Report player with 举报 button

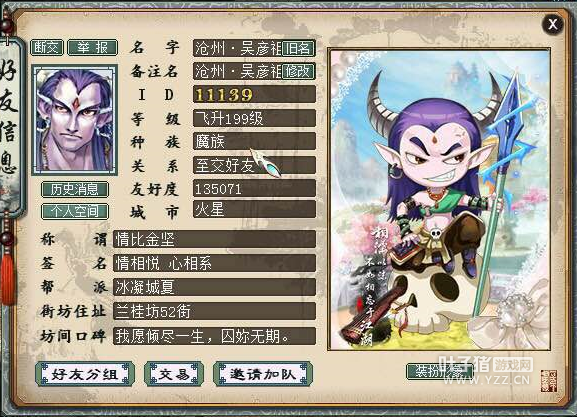click(93, 47)
